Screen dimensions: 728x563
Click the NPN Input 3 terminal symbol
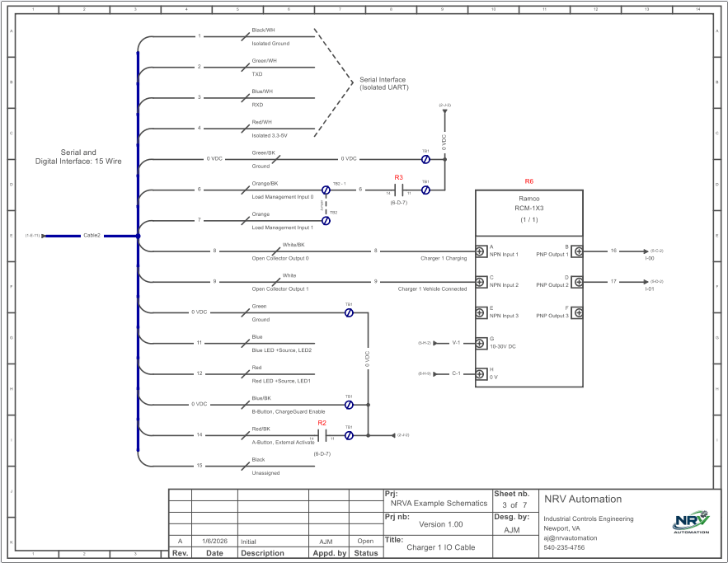(480, 312)
